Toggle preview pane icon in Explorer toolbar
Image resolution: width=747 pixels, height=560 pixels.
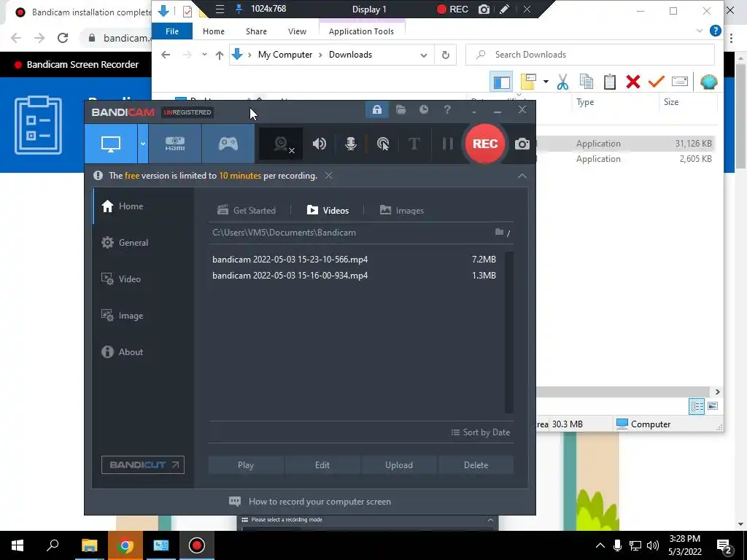coord(501,82)
